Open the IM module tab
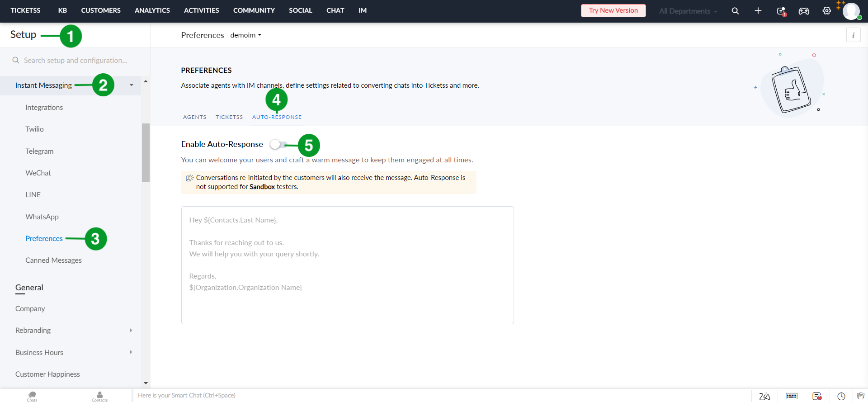Image resolution: width=868 pixels, height=402 pixels. click(x=363, y=10)
